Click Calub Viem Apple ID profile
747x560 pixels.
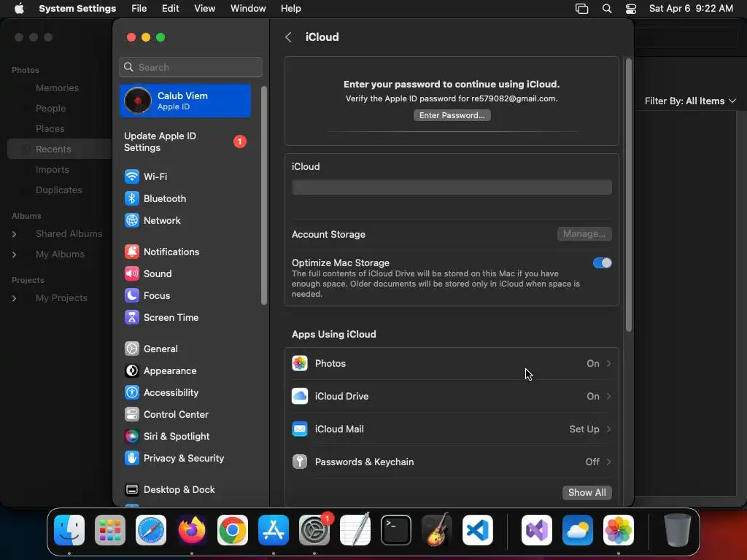pyautogui.click(x=185, y=101)
